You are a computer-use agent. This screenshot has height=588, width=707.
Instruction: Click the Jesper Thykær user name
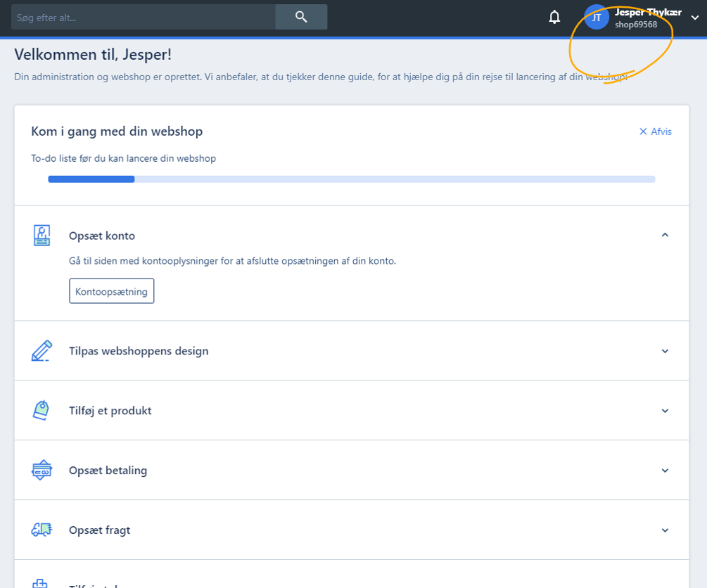(x=648, y=12)
